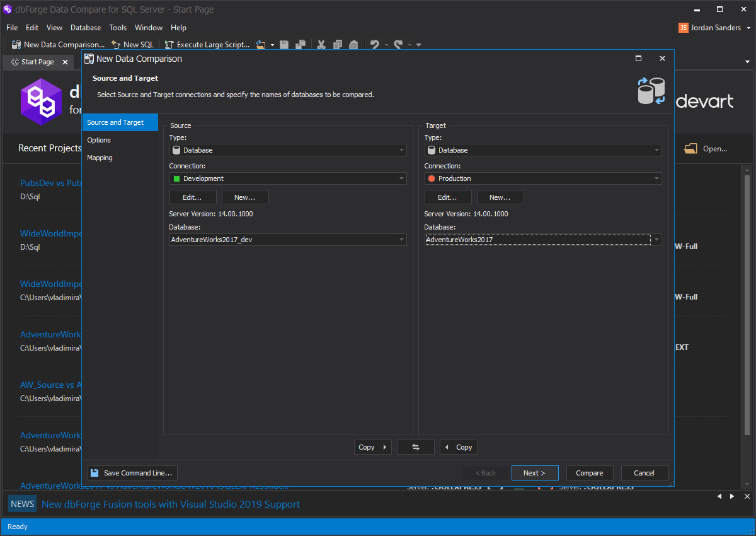This screenshot has width=756, height=536.
Task: Click the Compare button
Action: (590, 473)
